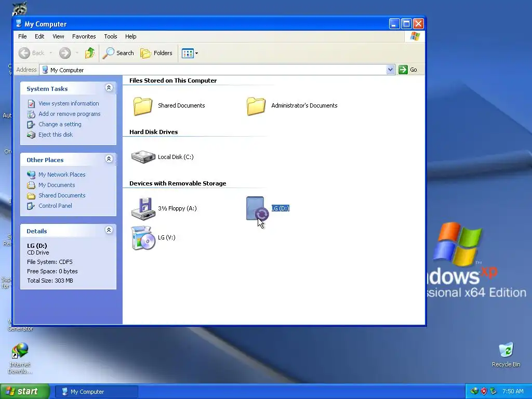Click Add or remove programs link
The height and width of the screenshot is (399, 532).
point(70,114)
